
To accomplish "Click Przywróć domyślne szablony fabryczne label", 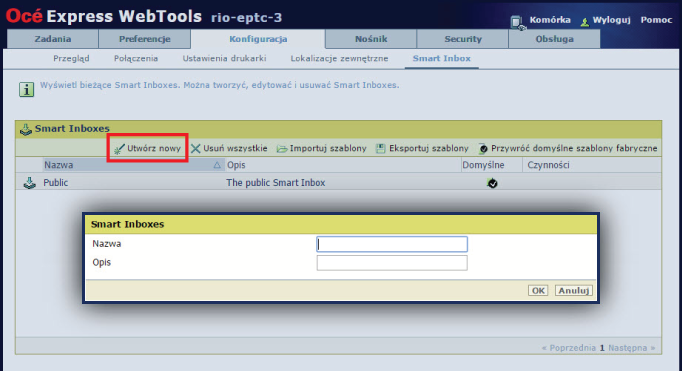I will (574, 148).
